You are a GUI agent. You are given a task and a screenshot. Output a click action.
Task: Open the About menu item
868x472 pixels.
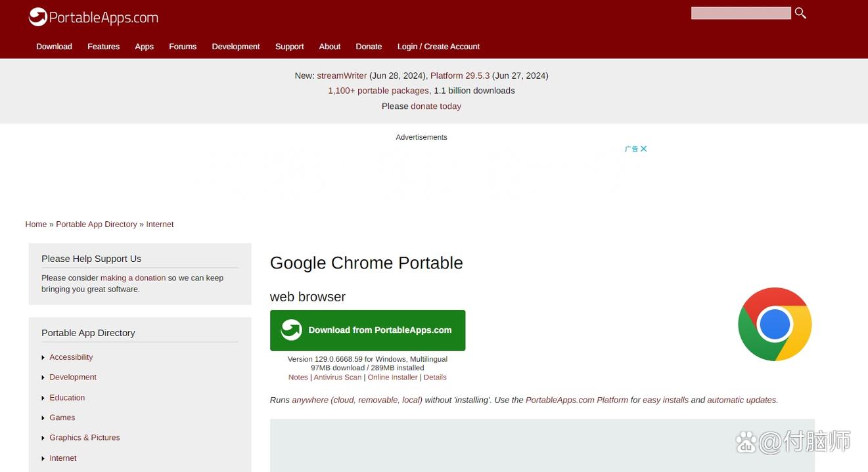[330, 47]
